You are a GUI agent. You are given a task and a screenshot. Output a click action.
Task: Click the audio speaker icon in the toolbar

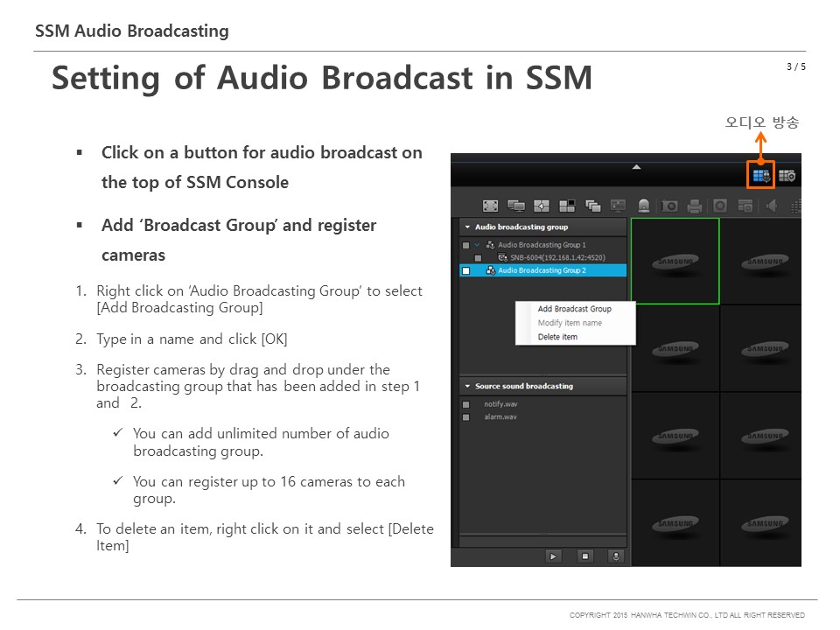(769, 205)
